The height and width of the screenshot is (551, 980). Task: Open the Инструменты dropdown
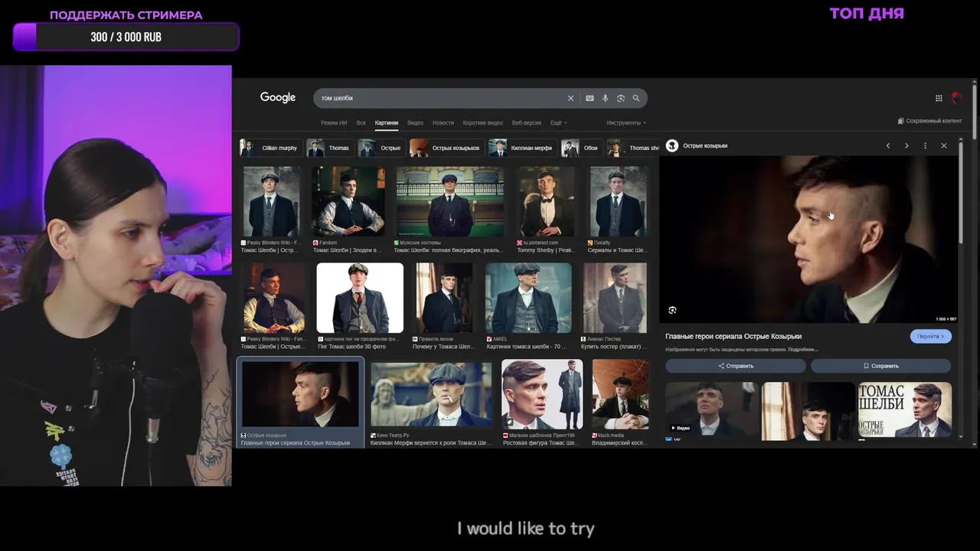pos(626,122)
